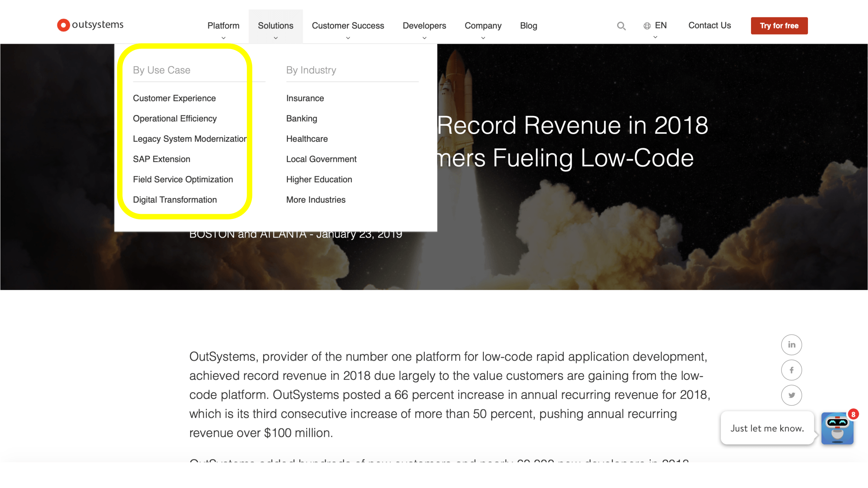Click the 'Just let me know.' chat bubble

click(x=767, y=428)
